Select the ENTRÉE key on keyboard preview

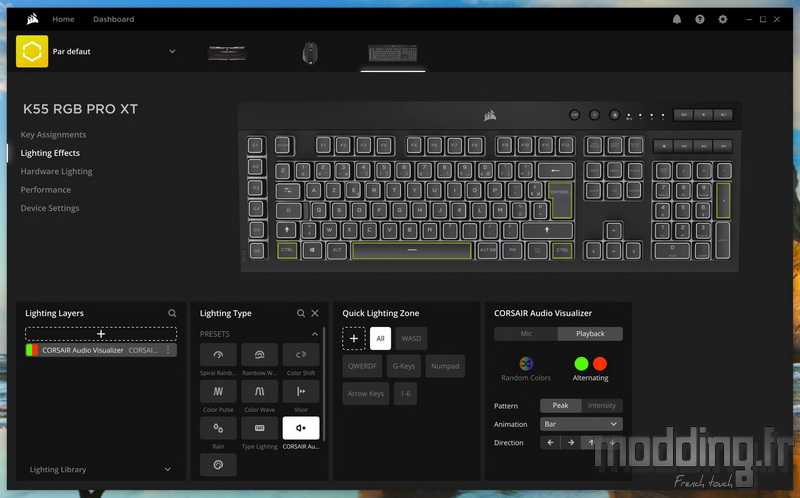(560, 199)
